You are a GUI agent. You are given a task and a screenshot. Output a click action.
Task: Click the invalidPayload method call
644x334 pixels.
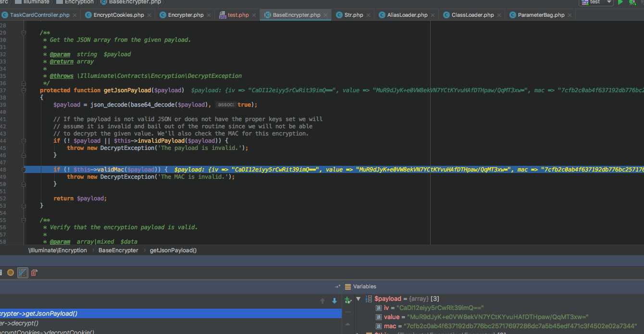(161, 141)
